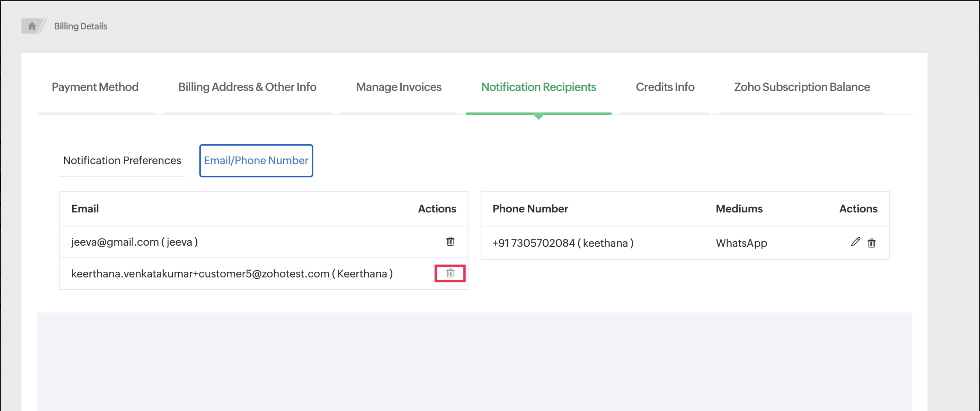Click the WhatsApp medium cell
The image size is (980, 411).
741,243
